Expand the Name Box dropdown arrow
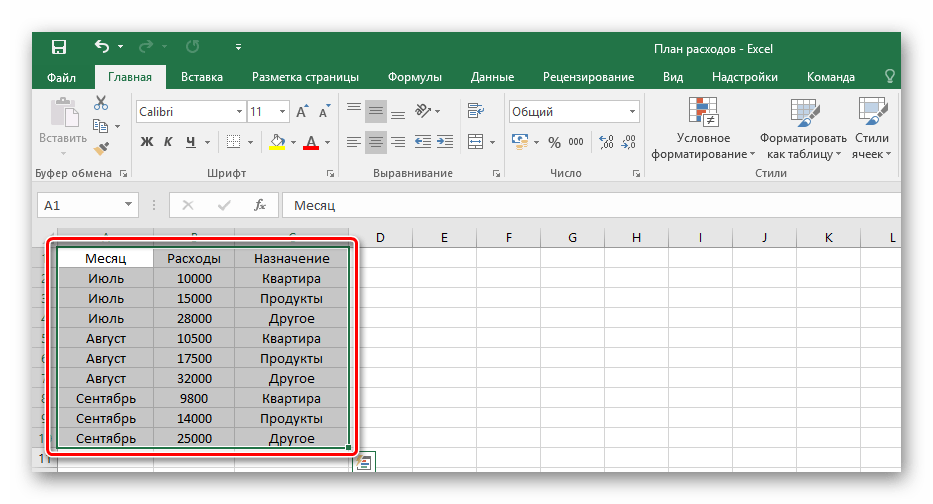 click(x=128, y=205)
